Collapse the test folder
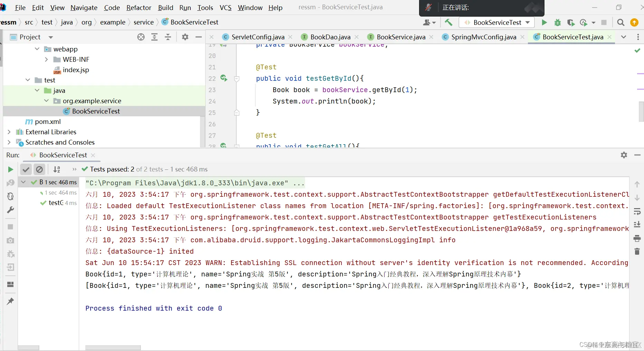Screen dimensions: 644x351 [28, 80]
